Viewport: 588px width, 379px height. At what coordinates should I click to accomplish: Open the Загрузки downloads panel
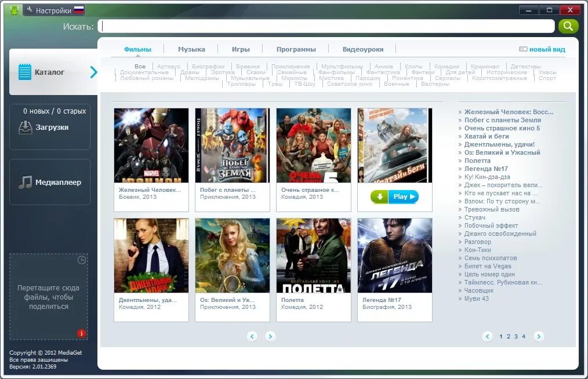click(50, 127)
